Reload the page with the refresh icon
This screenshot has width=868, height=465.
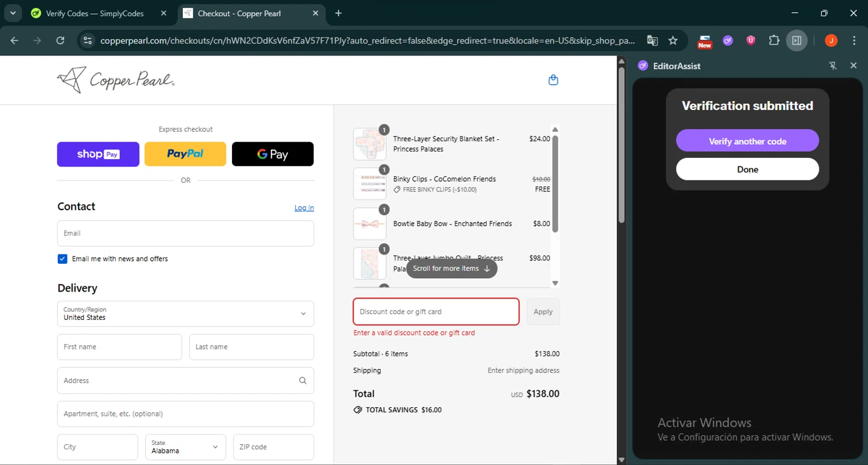(60, 40)
